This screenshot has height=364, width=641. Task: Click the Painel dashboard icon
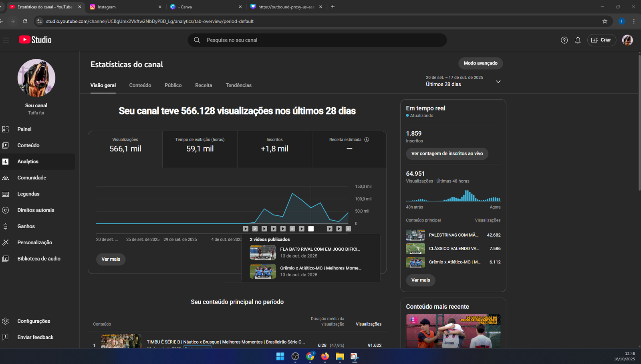pyautogui.click(x=6, y=129)
